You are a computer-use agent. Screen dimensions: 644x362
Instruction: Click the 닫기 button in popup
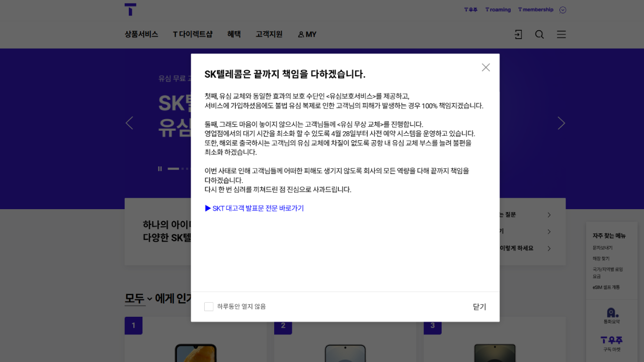(x=479, y=307)
